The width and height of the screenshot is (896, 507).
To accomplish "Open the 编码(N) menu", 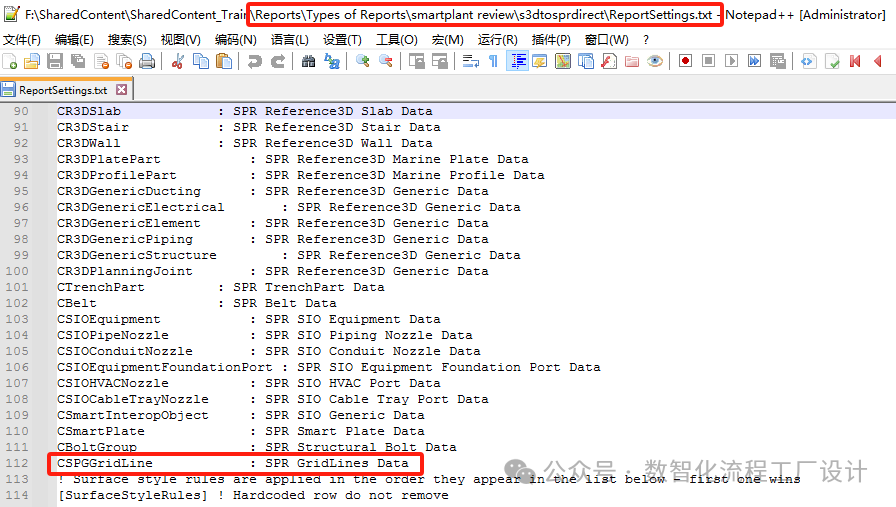I will coord(235,39).
